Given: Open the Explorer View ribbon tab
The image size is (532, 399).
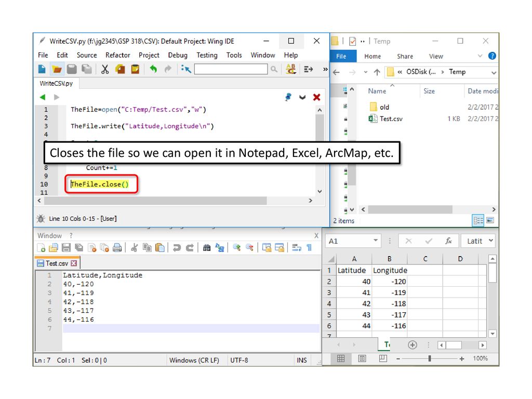Looking at the screenshot, I should pyautogui.click(x=436, y=56).
